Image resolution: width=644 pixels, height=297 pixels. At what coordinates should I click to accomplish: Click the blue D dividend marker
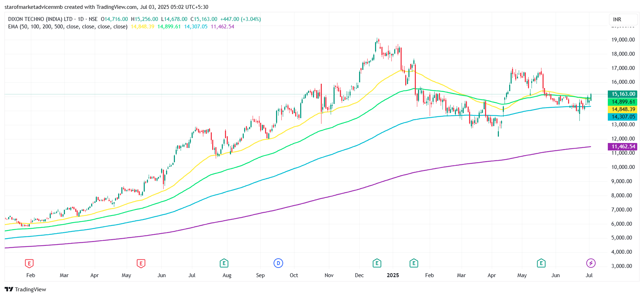(279, 263)
